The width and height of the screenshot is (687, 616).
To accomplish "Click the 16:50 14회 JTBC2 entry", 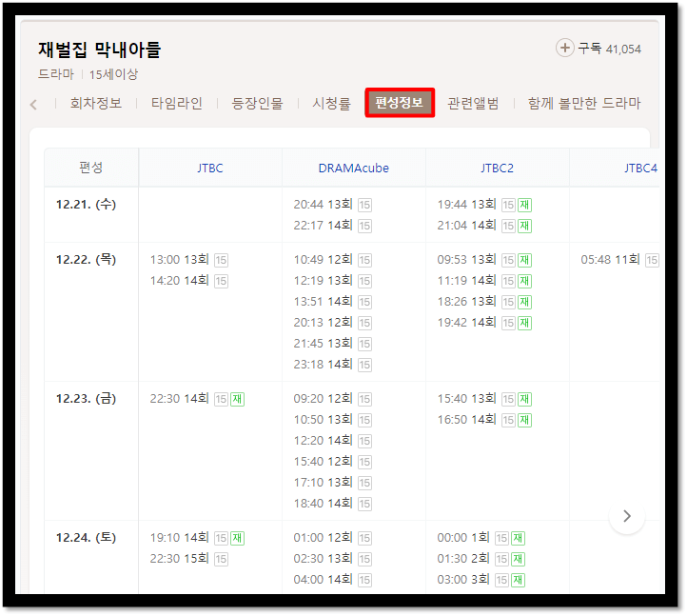I will (484, 421).
